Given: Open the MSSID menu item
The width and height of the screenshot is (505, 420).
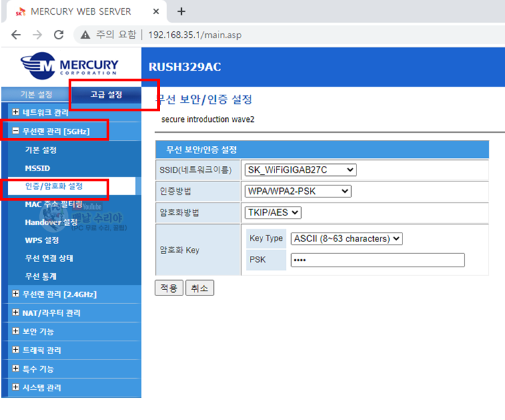Looking at the screenshot, I should [38, 168].
